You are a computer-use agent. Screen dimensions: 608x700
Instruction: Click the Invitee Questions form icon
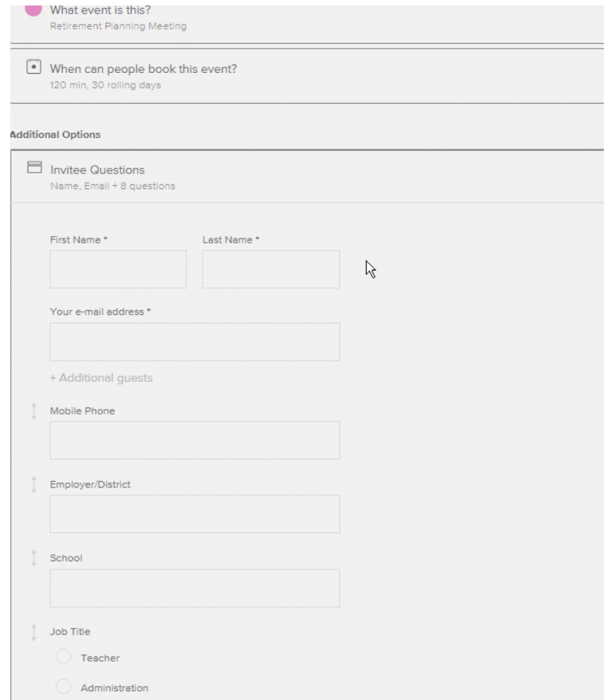click(34, 167)
